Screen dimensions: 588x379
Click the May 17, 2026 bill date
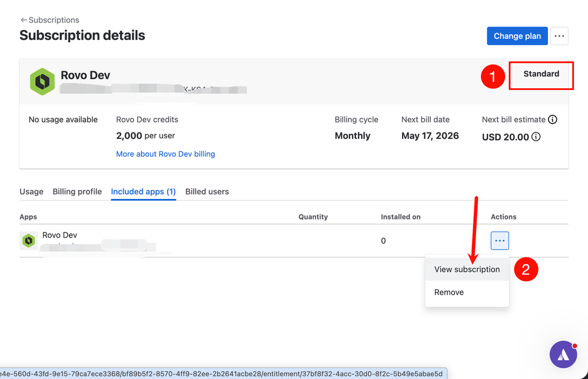tap(430, 136)
